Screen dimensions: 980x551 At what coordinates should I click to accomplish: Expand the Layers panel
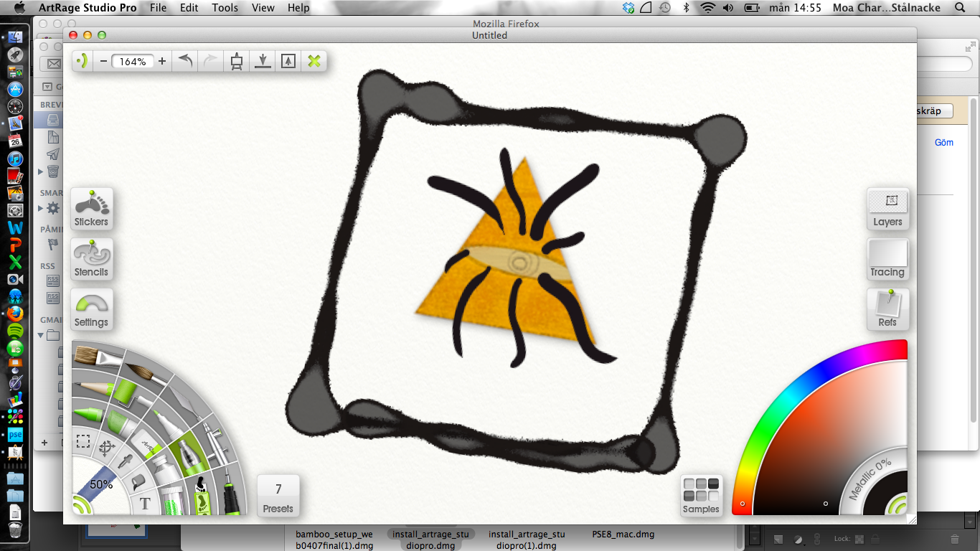tap(887, 209)
